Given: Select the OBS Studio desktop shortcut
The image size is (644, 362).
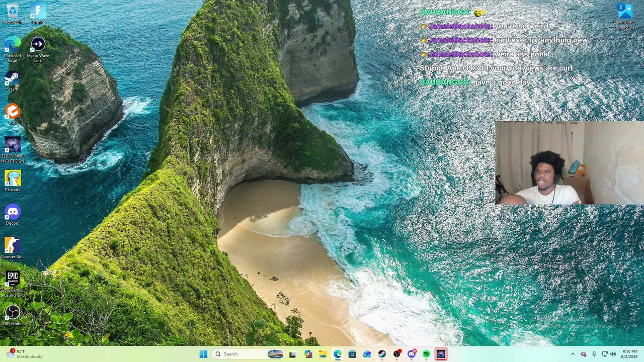Looking at the screenshot, I should [x=13, y=316].
